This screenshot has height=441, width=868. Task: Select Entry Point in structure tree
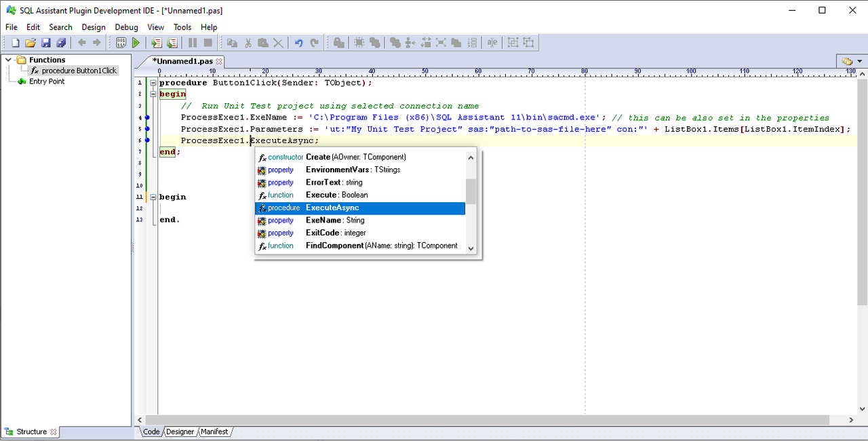click(47, 81)
